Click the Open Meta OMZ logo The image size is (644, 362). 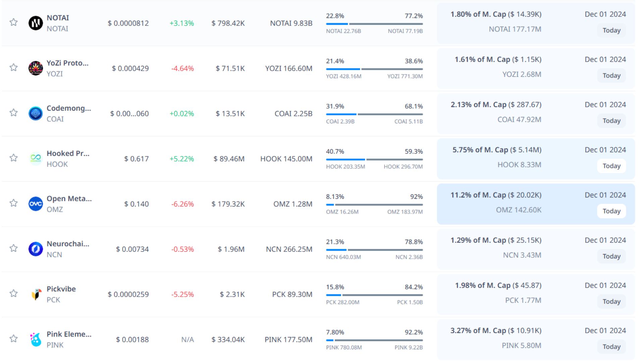click(36, 204)
